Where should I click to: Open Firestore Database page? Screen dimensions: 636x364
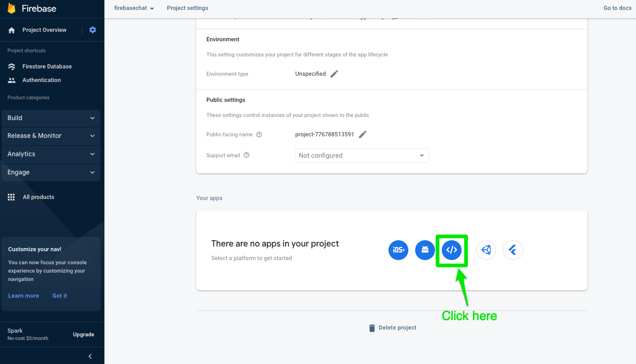click(47, 67)
